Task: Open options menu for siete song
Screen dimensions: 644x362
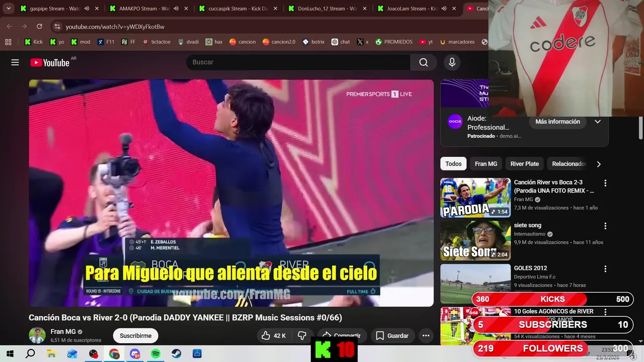Action: (605, 226)
